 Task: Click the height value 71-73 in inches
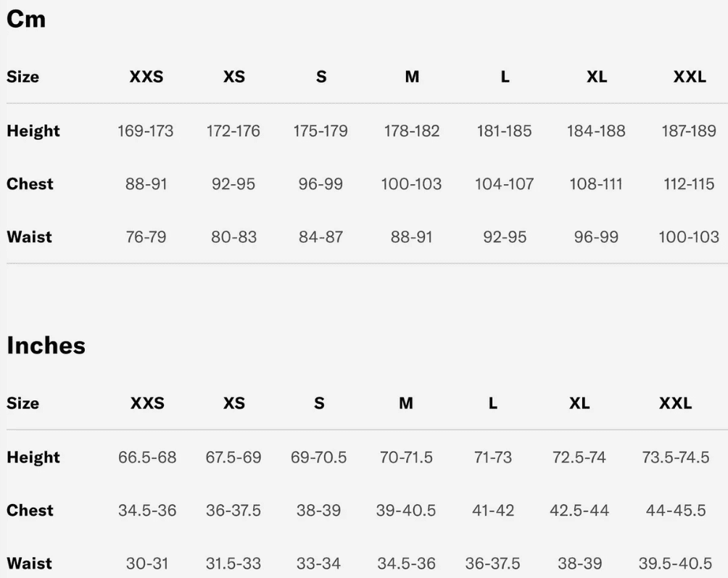point(492,458)
